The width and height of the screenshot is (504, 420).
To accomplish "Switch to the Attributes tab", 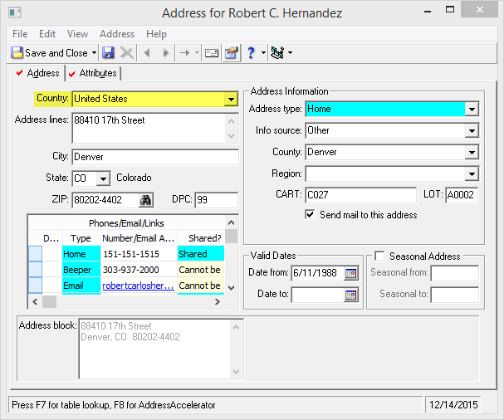I will coord(93,73).
